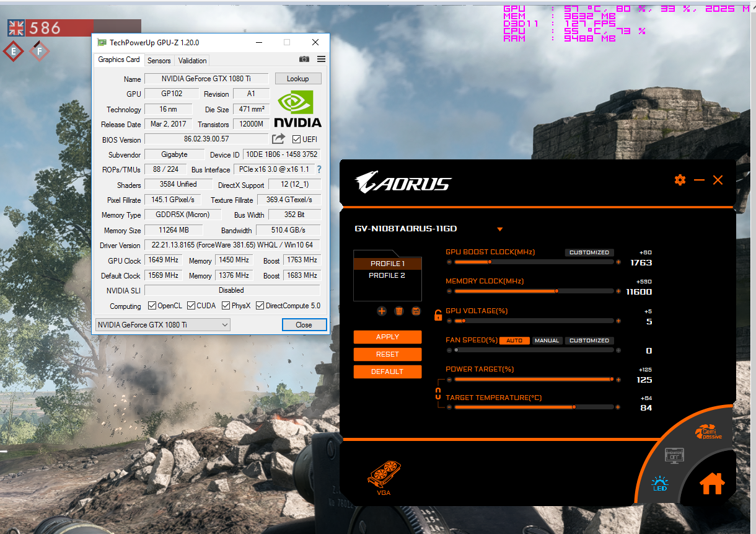
Task: Open GPU selection dropdown in GPU-Z
Action: pos(163,325)
